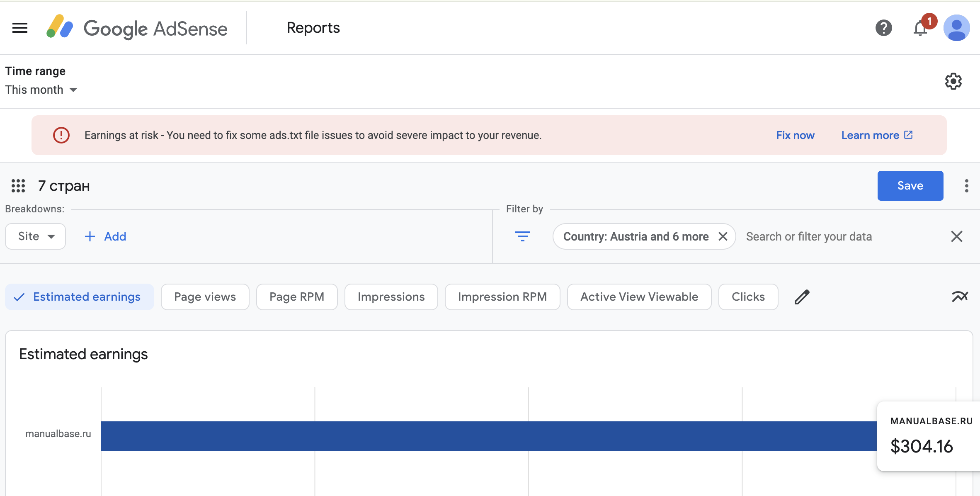The width and height of the screenshot is (980, 496).
Task: Toggle the Estimated earnings metric chip
Action: tap(80, 297)
